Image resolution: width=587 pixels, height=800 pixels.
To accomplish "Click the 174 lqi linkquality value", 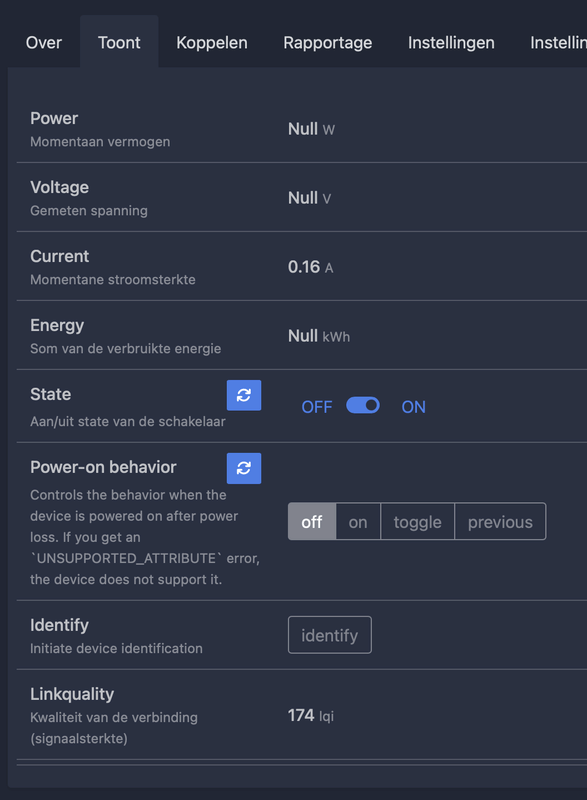I will [x=311, y=715].
